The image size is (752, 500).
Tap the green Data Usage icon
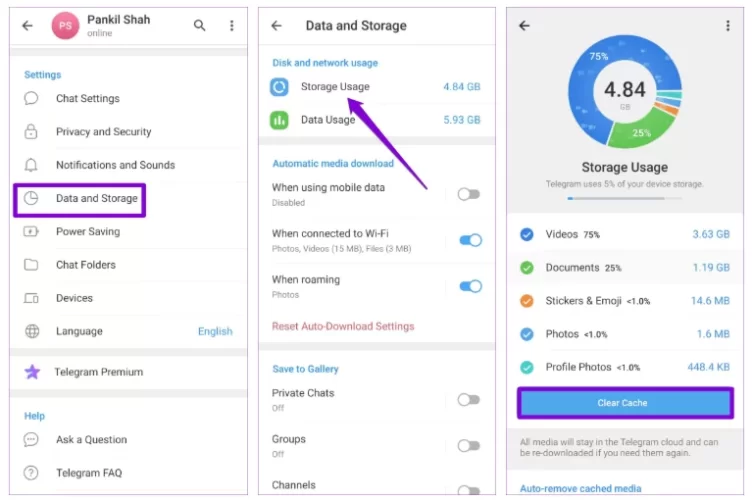280,120
